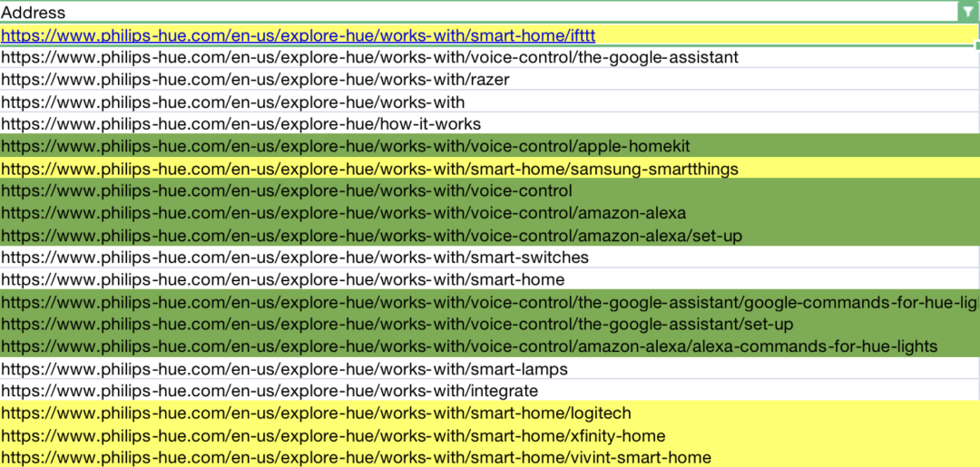The height and width of the screenshot is (467, 980).
Task: Select the smart-home/xfinity-home URL cell
Action: (490, 436)
